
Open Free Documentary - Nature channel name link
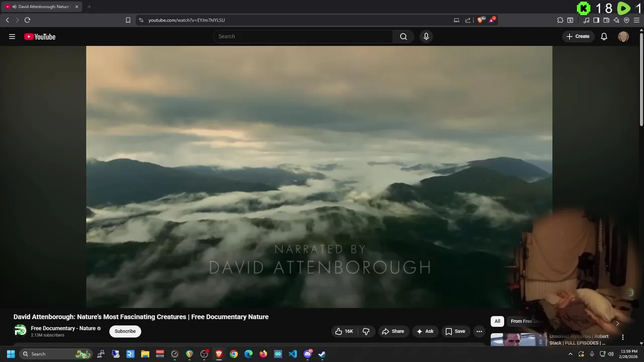[x=63, y=328]
